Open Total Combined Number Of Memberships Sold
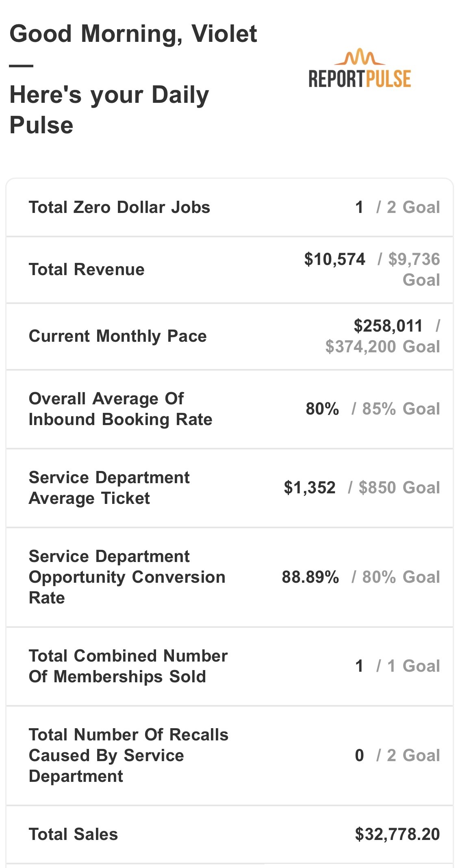This screenshot has width=456, height=868. click(230, 666)
